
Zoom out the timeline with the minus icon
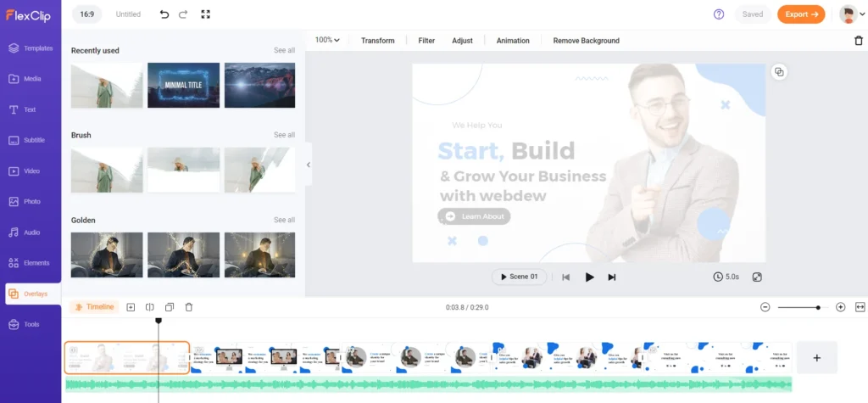coord(765,307)
